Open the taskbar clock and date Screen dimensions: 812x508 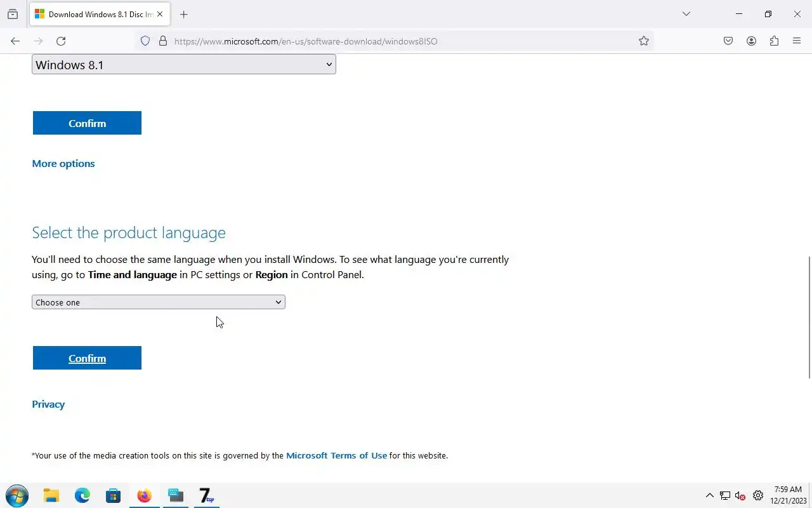coord(789,495)
